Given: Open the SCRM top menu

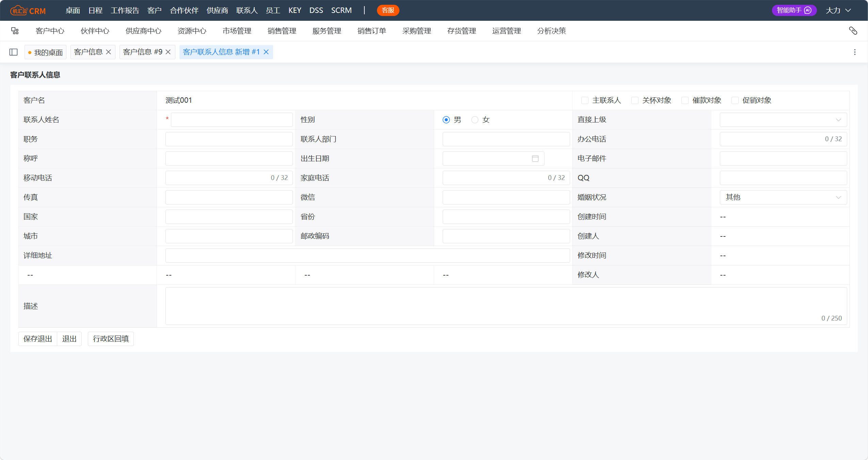Looking at the screenshot, I should 341,11.
